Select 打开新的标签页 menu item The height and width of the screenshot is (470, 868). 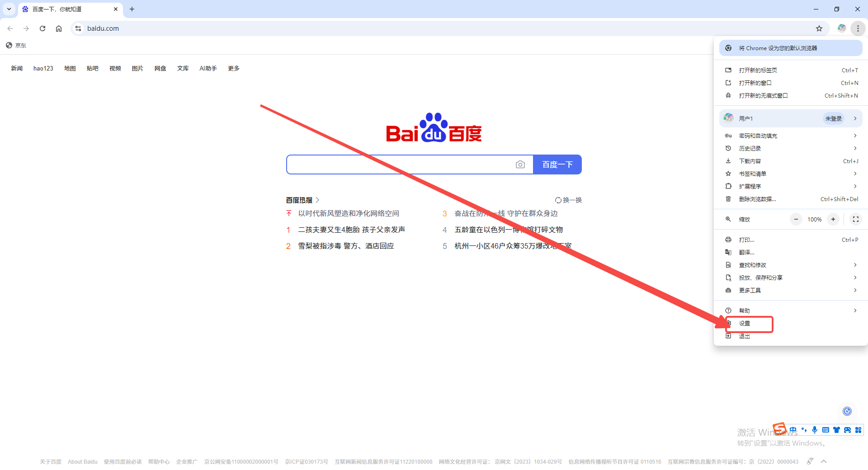point(791,70)
